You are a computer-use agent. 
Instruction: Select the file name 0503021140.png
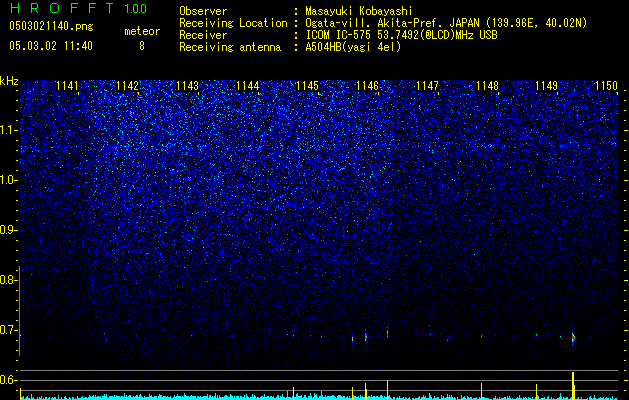coord(51,26)
